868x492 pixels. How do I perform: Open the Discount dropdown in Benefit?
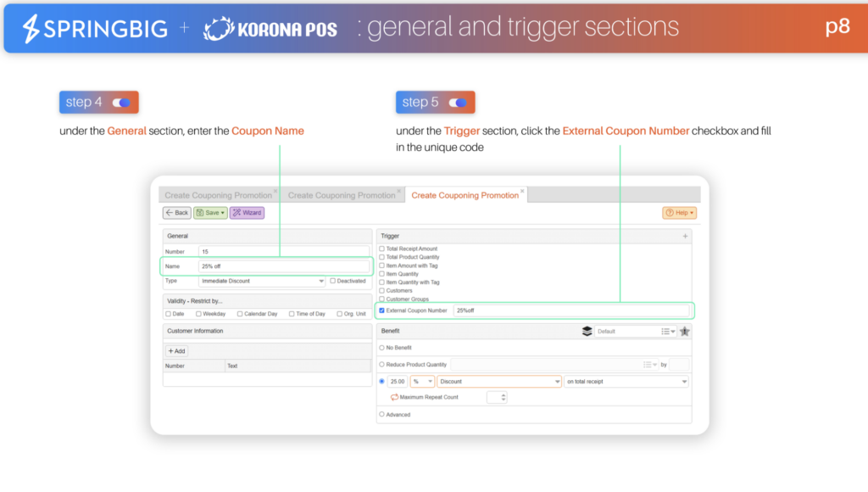[x=499, y=381]
